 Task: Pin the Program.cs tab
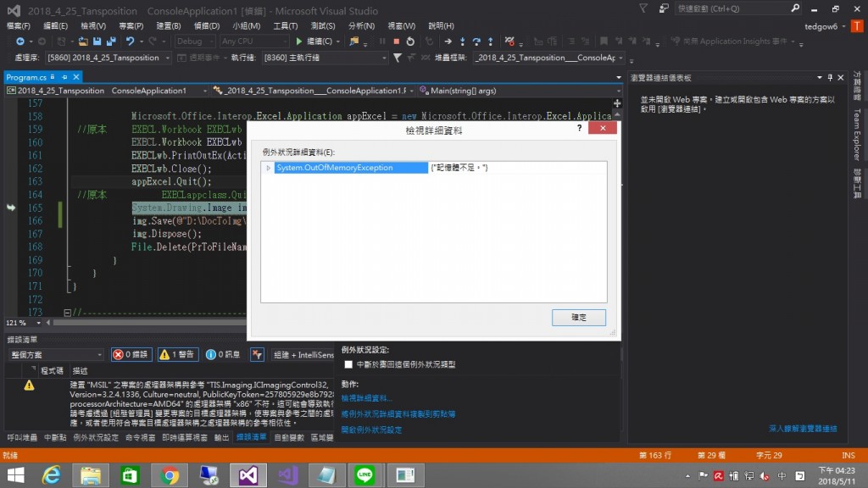(x=64, y=77)
